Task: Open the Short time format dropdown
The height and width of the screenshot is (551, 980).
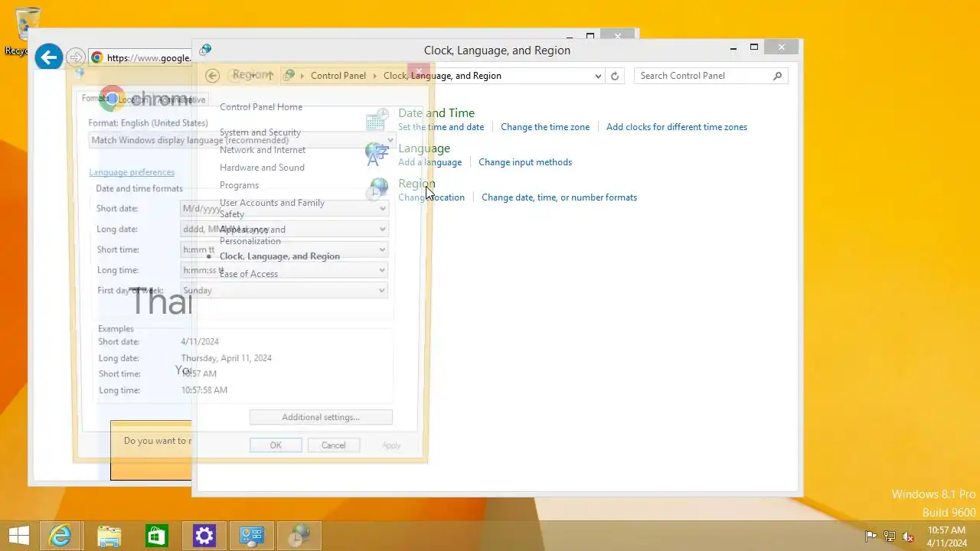Action: (284, 249)
